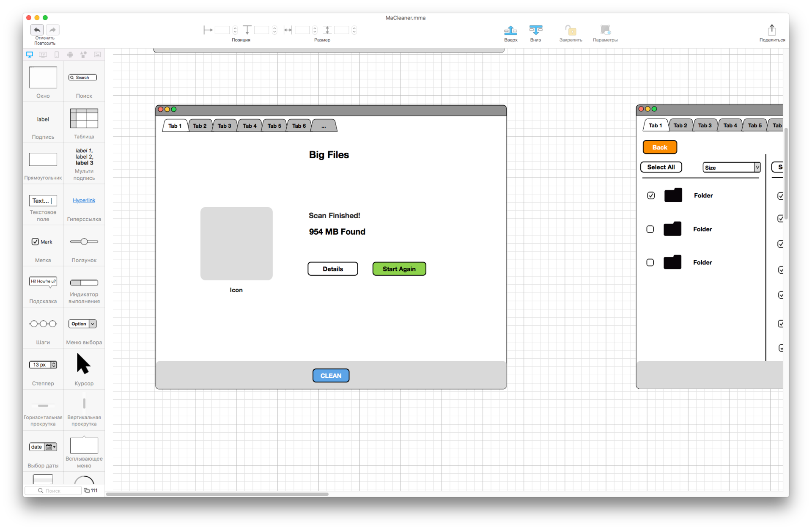
Task: Switch to Tab 3 in main window
Action: pos(224,126)
